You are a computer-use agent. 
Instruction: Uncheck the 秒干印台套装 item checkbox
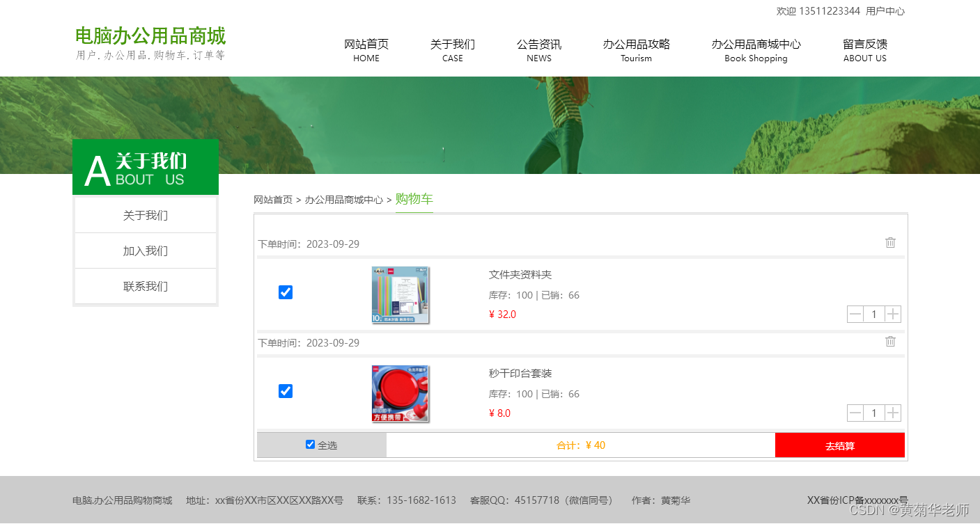286,391
